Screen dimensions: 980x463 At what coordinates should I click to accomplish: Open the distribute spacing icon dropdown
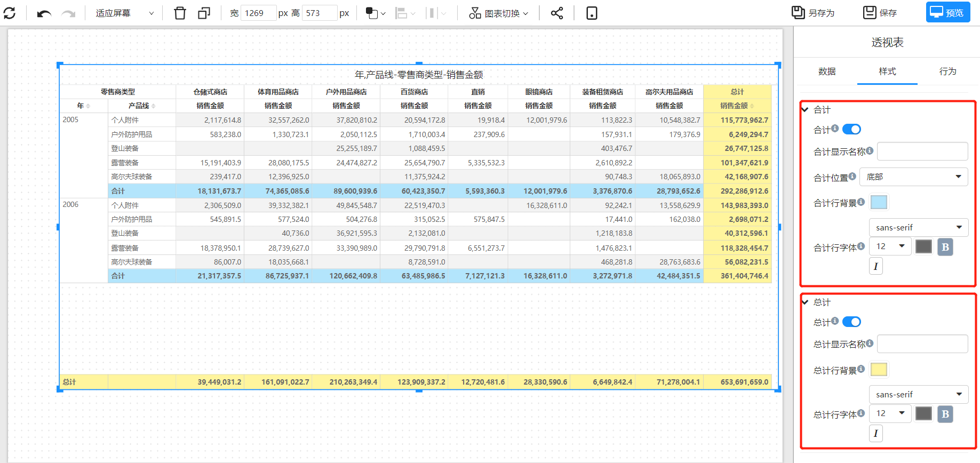click(436, 13)
